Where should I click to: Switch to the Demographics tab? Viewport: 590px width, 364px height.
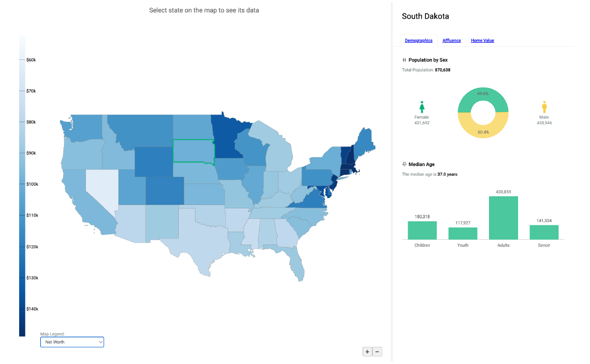(419, 41)
